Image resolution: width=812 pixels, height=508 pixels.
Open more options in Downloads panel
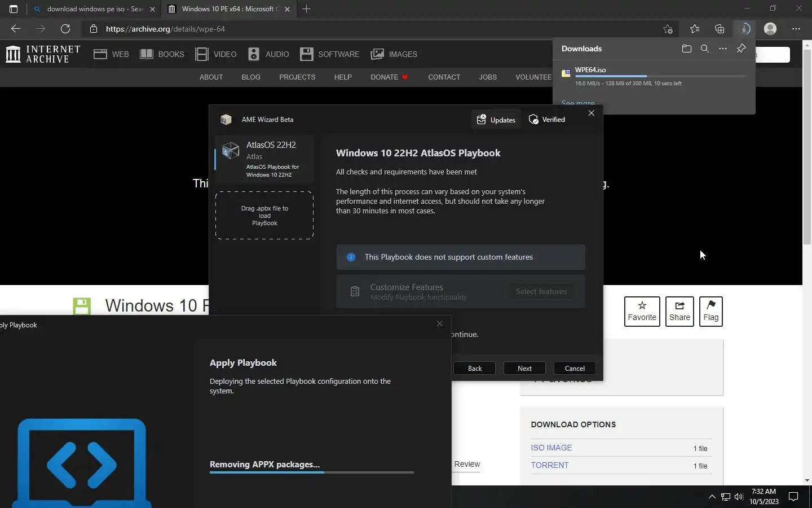pyautogui.click(x=723, y=49)
